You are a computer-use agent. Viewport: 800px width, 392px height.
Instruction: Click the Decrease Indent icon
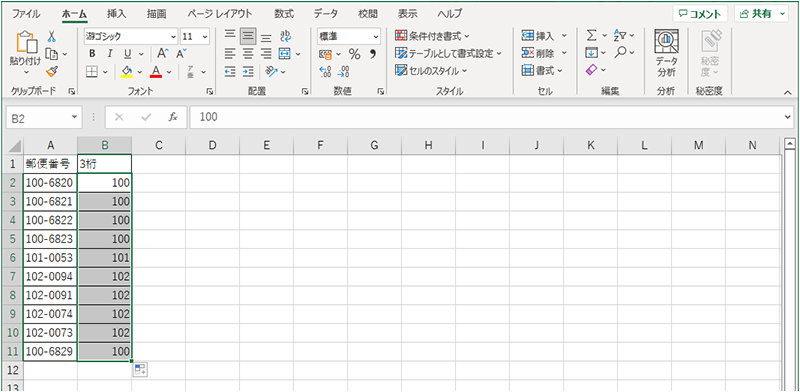[x=231, y=71]
